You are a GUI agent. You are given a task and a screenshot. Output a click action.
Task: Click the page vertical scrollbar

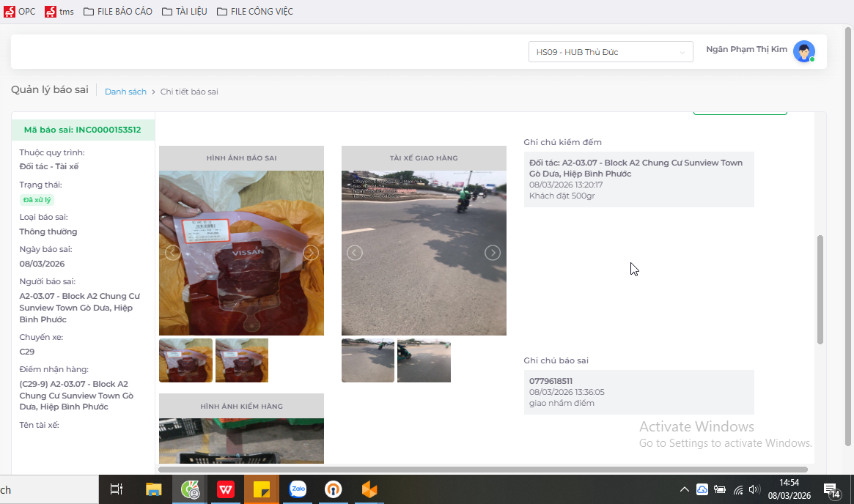click(848, 236)
